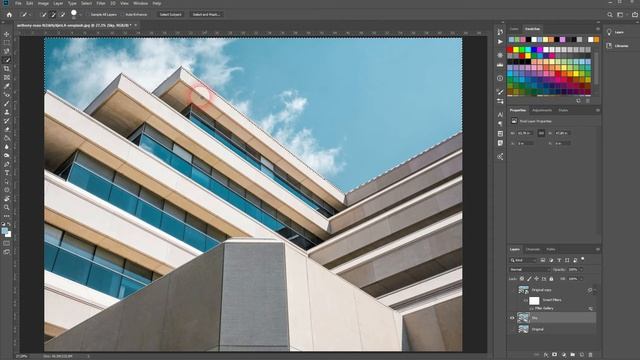The image size is (640, 360).
Task: Lock layer position icon
Action: [537, 279]
